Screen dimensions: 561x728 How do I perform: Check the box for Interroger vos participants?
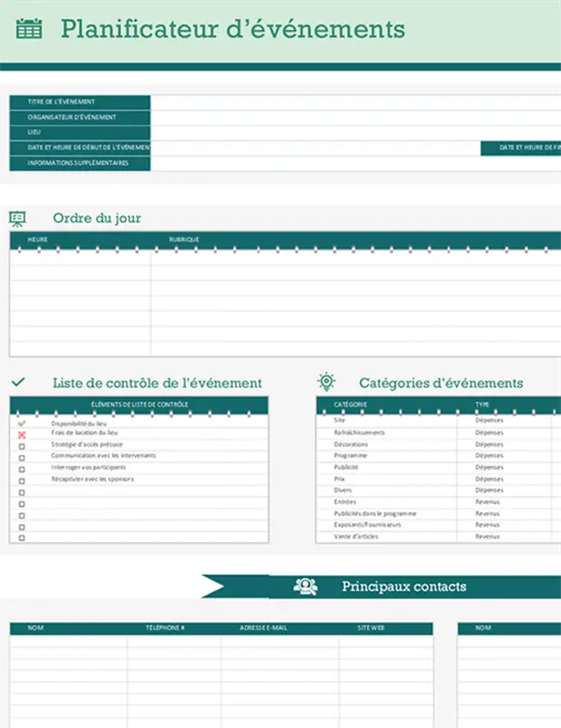21,470
